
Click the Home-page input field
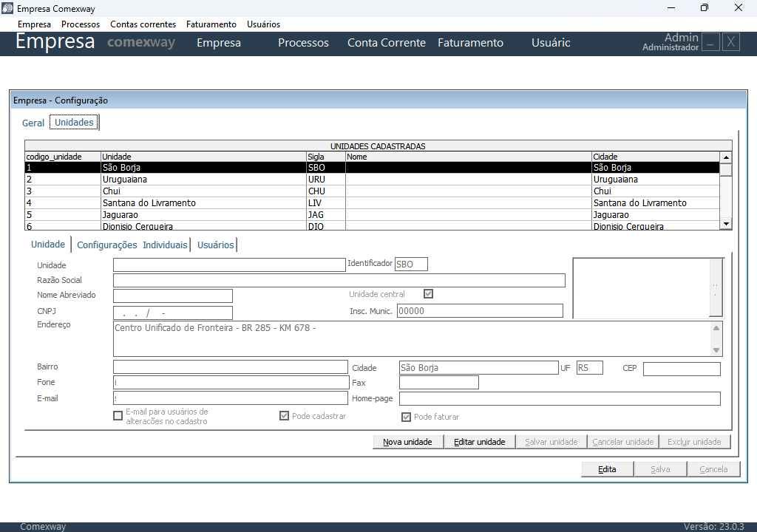tap(560, 399)
